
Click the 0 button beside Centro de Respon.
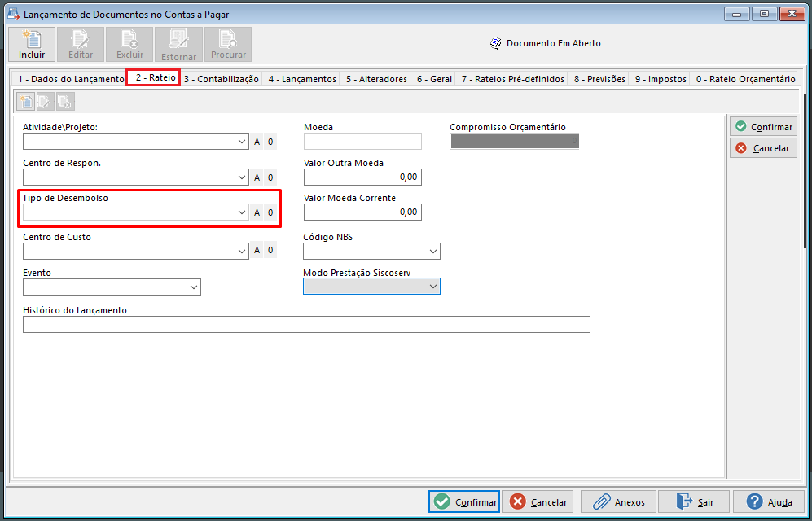tap(270, 177)
